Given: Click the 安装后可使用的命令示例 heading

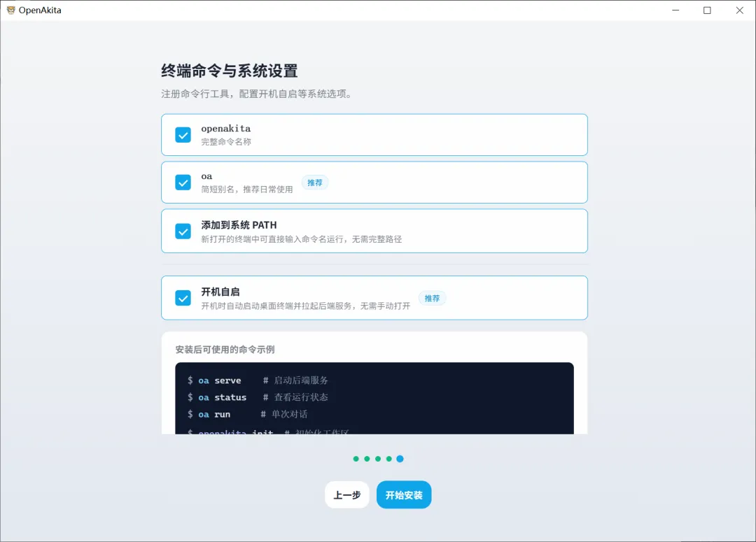Looking at the screenshot, I should point(225,349).
